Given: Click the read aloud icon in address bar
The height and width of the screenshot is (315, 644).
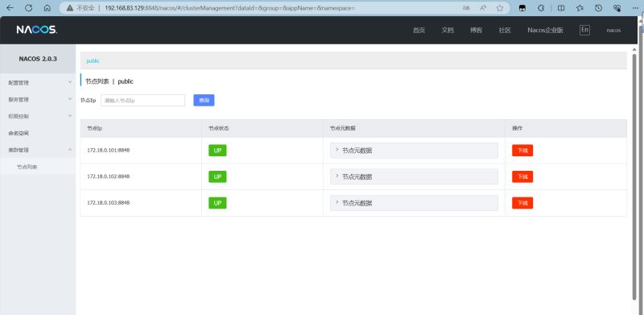Looking at the screenshot, I should tap(483, 8).
